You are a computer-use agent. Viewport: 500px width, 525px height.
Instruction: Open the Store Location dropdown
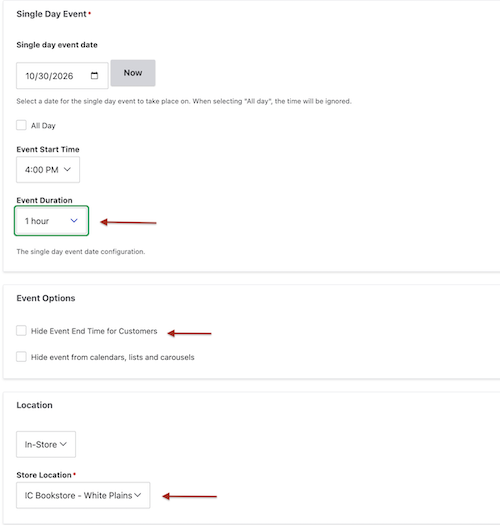click(83, 495)
